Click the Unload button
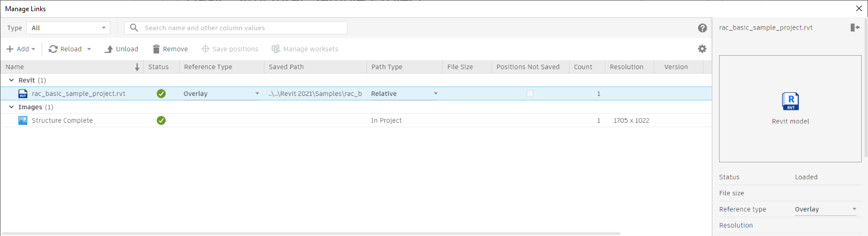 (122, 49)
